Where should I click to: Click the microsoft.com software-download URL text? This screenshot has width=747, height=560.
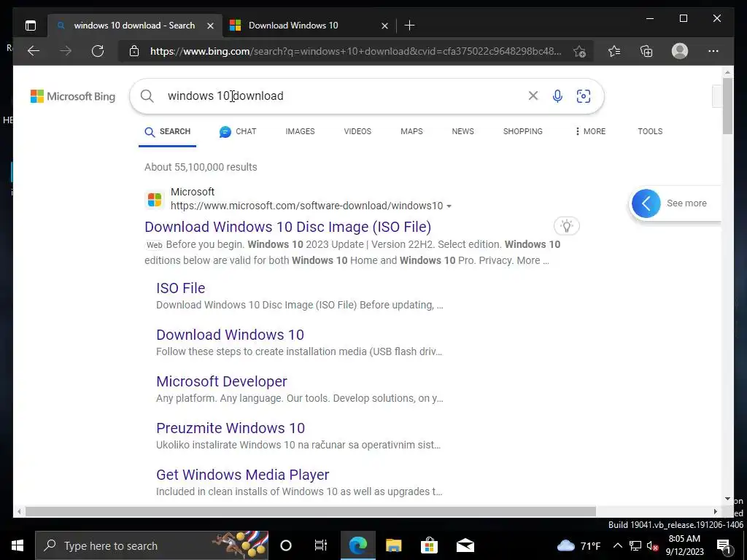point(307,206)
